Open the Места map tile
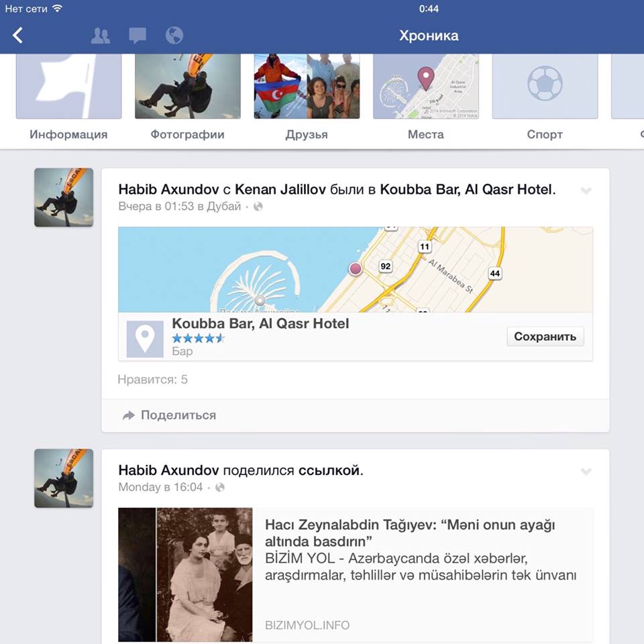This screenshot has width=644, height=644. [426, 87]
